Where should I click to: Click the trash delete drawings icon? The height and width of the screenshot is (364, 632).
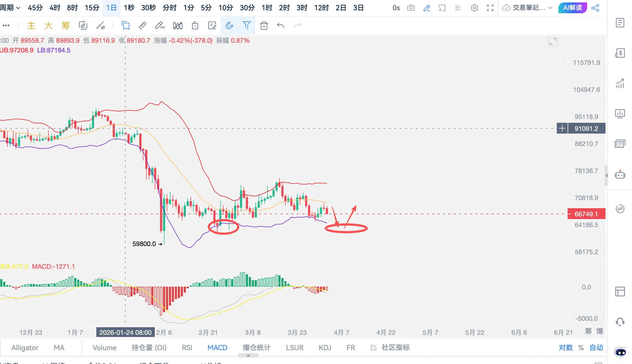coord(264,25)
